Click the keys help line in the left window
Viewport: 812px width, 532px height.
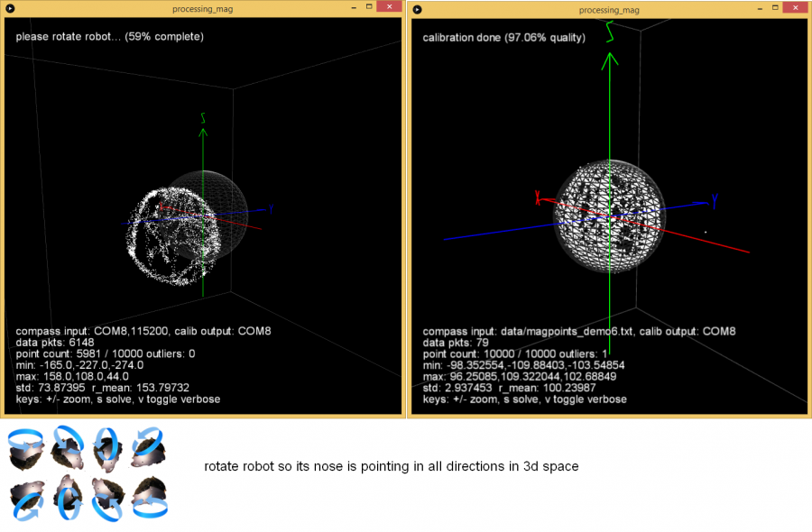118,399
